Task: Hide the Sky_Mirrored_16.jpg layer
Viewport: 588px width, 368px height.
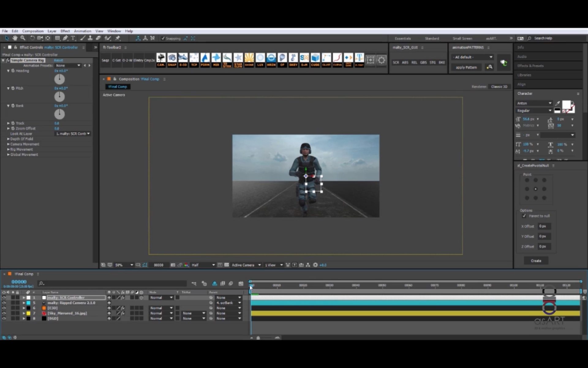Action: 4,313
